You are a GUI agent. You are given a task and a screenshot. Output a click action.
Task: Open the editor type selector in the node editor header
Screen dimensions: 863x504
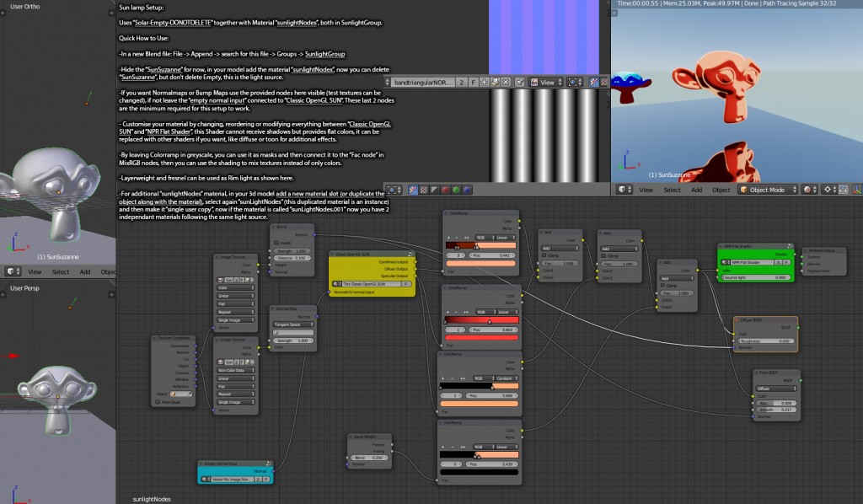pos(393,191)
